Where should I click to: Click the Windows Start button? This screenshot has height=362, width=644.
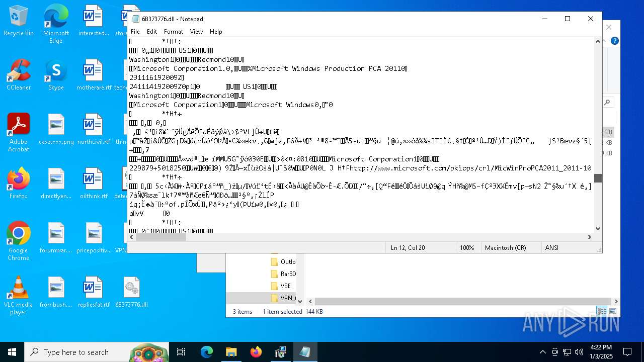pyautogui.click(x=12, y=352)
